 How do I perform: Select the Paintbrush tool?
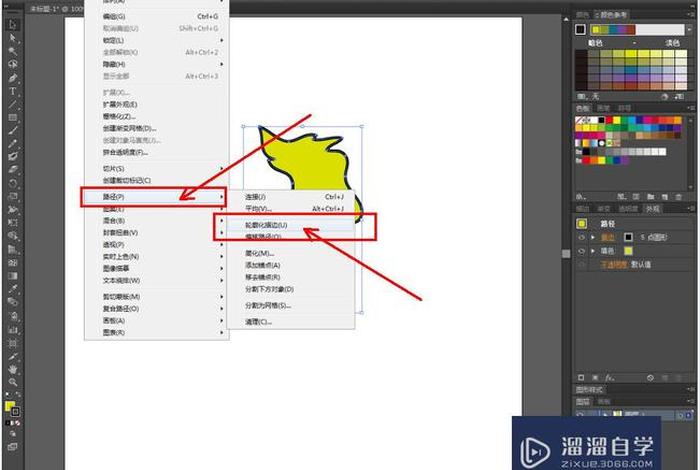(12, 131)
